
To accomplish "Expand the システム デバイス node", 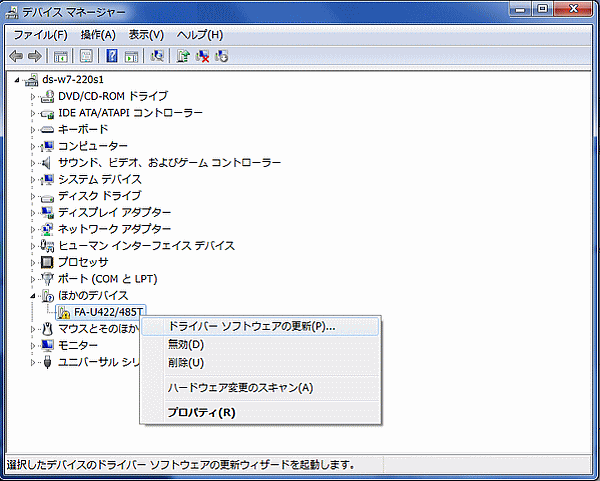I will (33, 179).
